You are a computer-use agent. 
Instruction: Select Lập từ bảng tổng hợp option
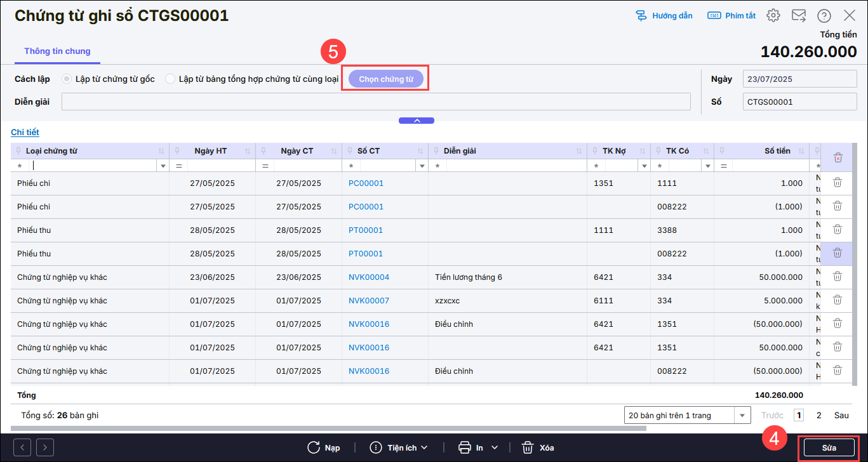coord(170,79)
